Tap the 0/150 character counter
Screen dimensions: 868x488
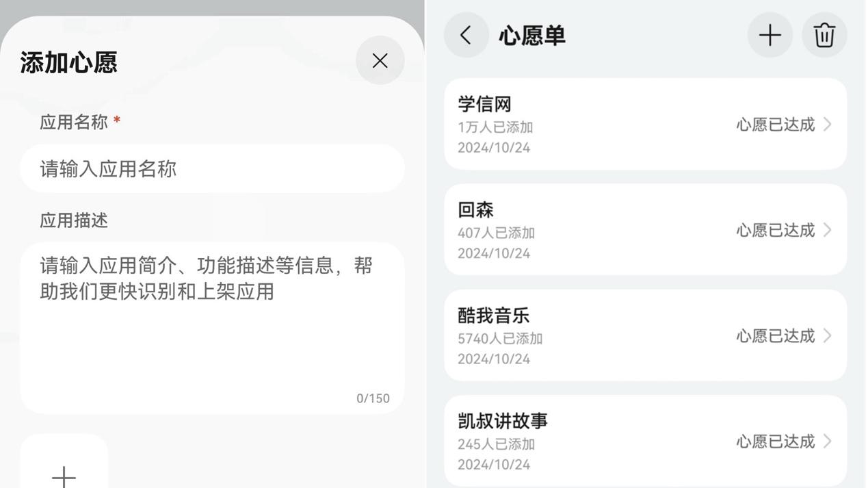(x=373, y=396)
